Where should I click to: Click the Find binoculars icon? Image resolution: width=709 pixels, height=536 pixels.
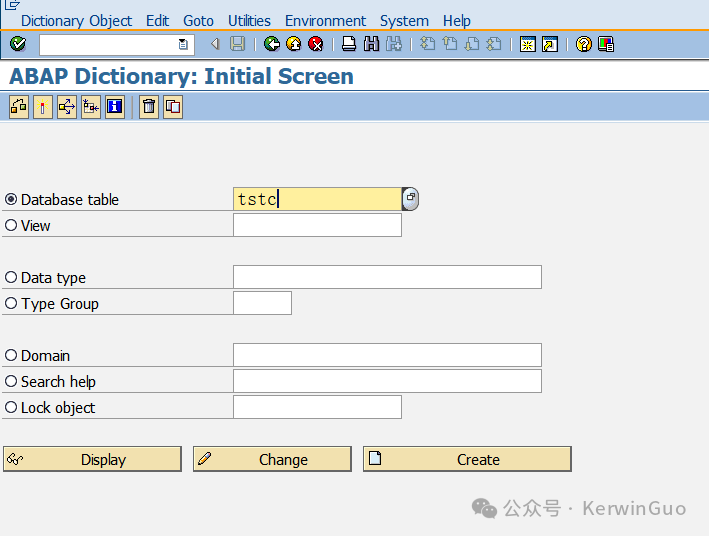tap(371, 44)
